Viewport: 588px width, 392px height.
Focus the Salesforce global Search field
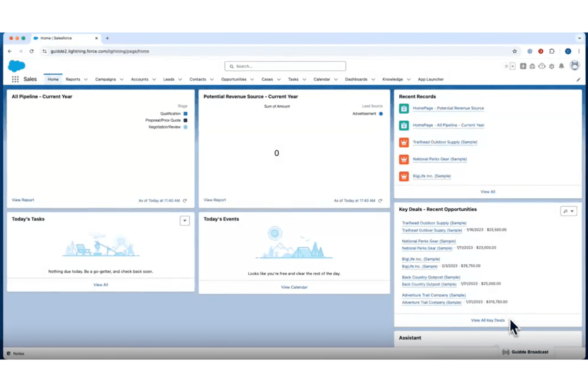[285, 66]
